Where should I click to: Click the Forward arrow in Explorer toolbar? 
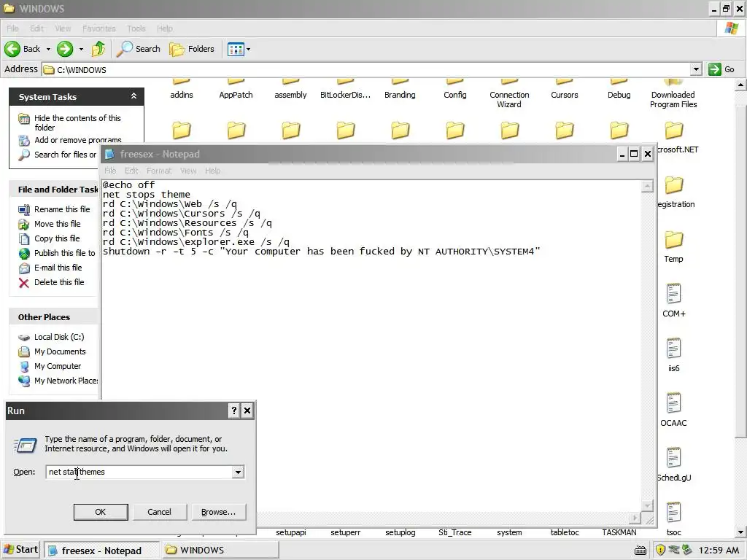click(65, 49)
